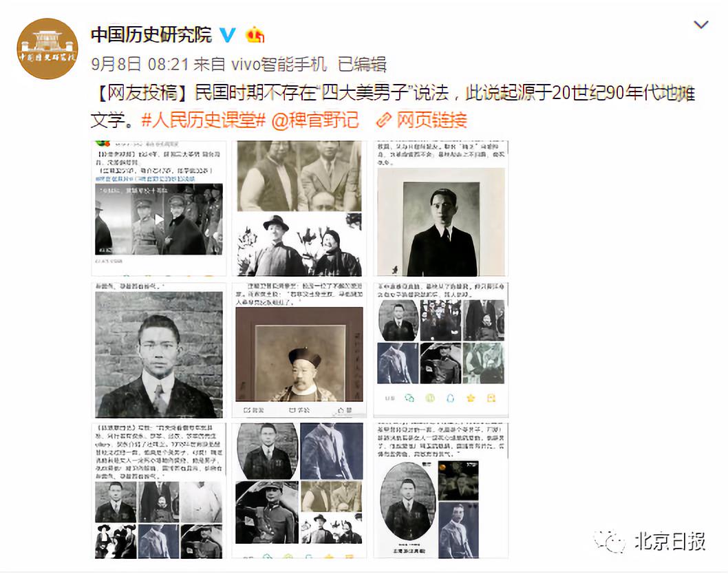This screenshot has width=728, height=574.
Task: Open the top-middle thumbnail with couple photos
Action: pos(299,209)
